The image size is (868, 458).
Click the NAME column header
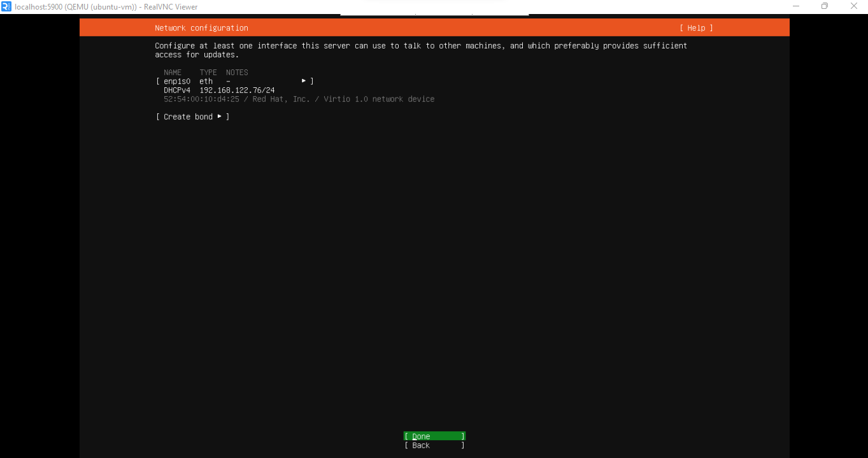(173, 73)
